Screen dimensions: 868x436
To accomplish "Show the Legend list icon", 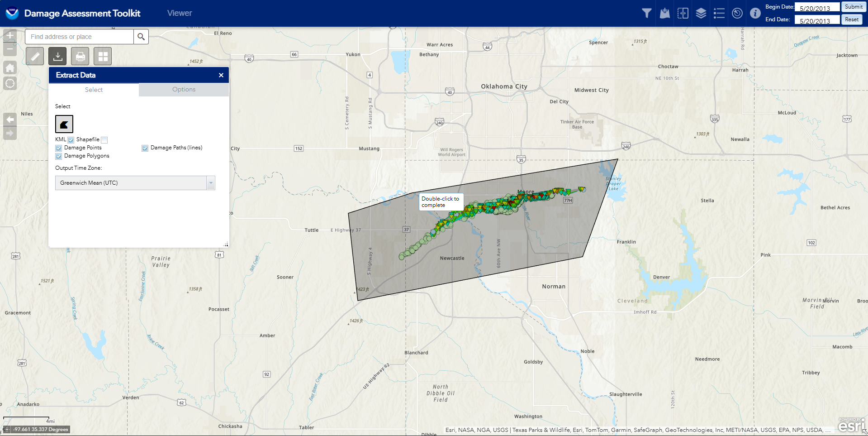I will (x=719, y=13).
